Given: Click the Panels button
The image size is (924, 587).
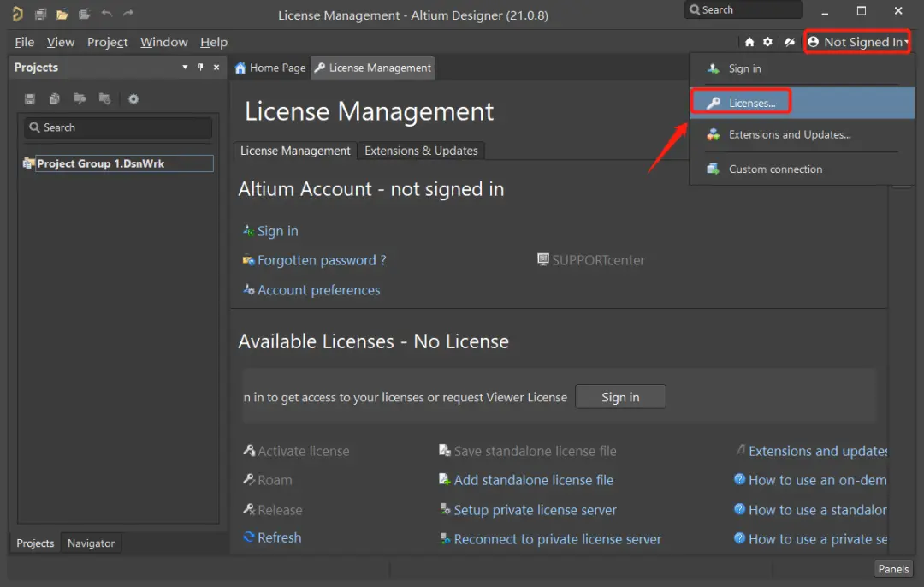Looking at the screenshot, I should (893, 569).
